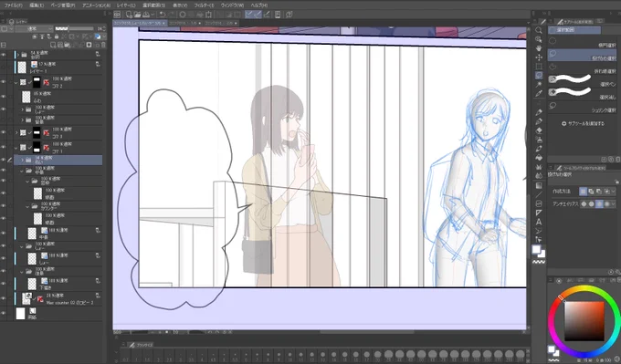Hide the Mac counter 02 のコピー 2 layer

[x=4, y=298]
